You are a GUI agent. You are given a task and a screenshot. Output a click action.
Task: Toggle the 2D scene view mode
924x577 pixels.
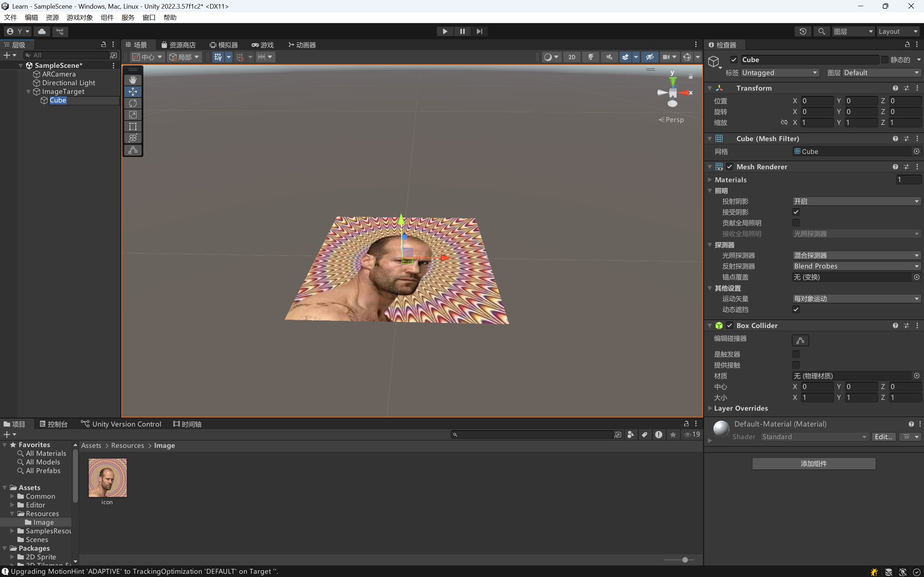572,57
